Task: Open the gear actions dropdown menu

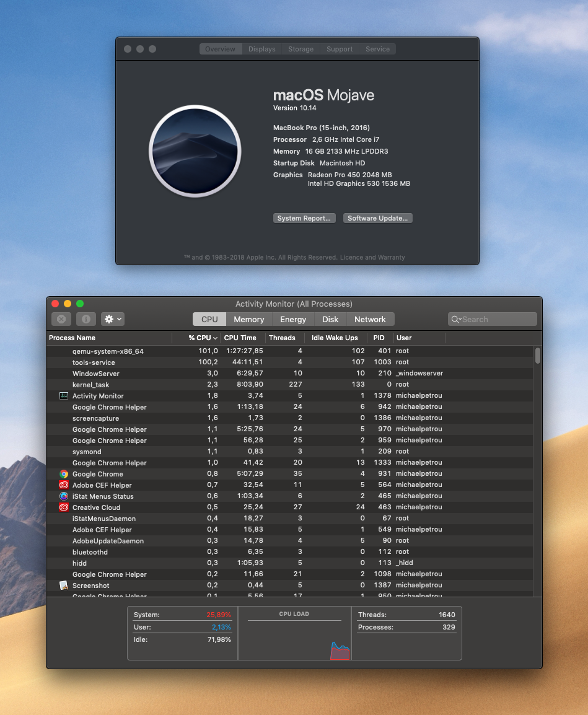Action: click(113, 319)
